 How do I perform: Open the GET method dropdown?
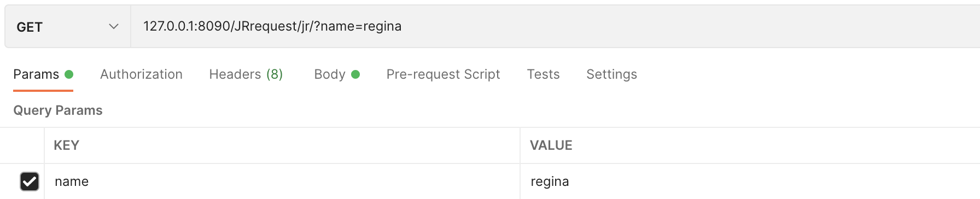[68, 26]
